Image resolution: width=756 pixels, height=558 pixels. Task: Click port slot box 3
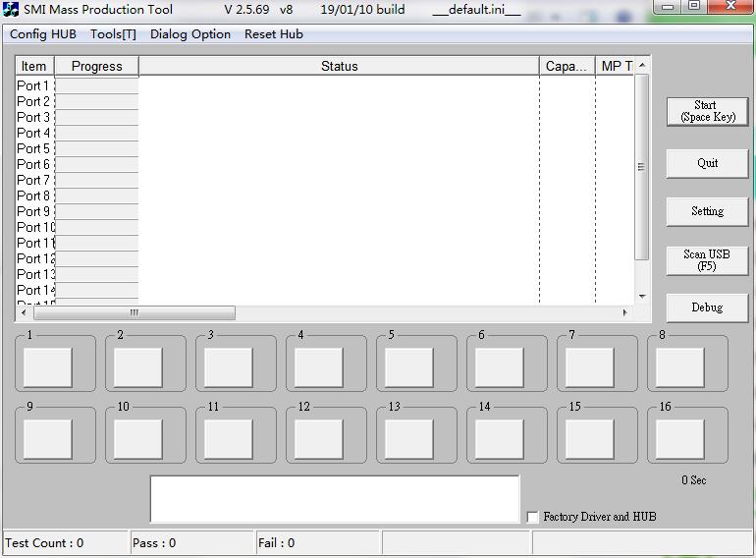[229, 367]
